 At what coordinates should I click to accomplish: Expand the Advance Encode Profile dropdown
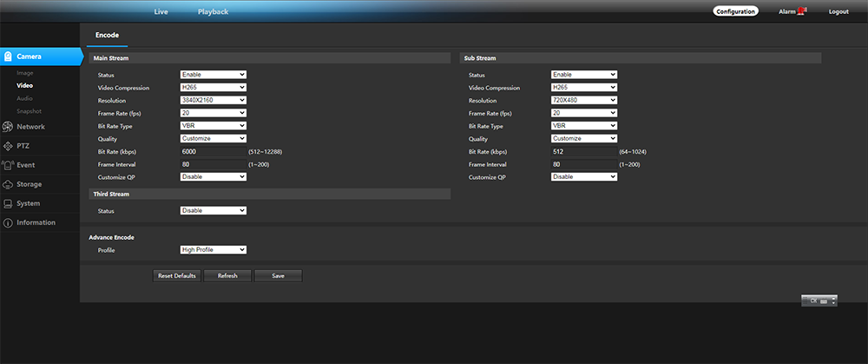(x=214, y=250)
